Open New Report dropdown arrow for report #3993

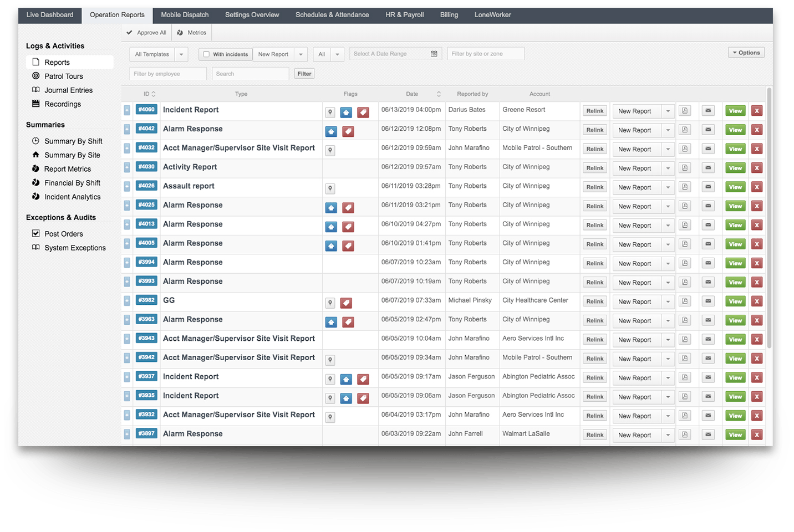(668, 283)
